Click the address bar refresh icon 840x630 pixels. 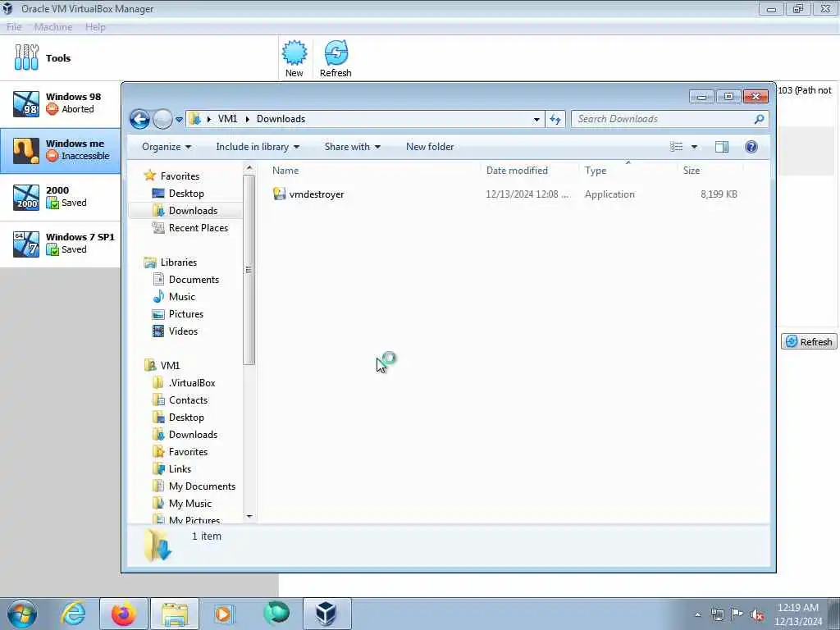click(x=555, y=119)
